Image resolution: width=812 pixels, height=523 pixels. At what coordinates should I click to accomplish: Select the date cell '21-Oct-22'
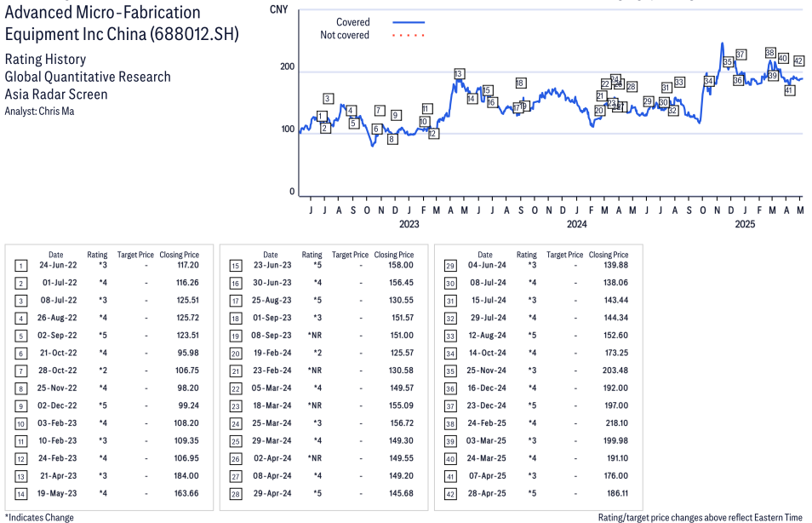pos(59,353)
